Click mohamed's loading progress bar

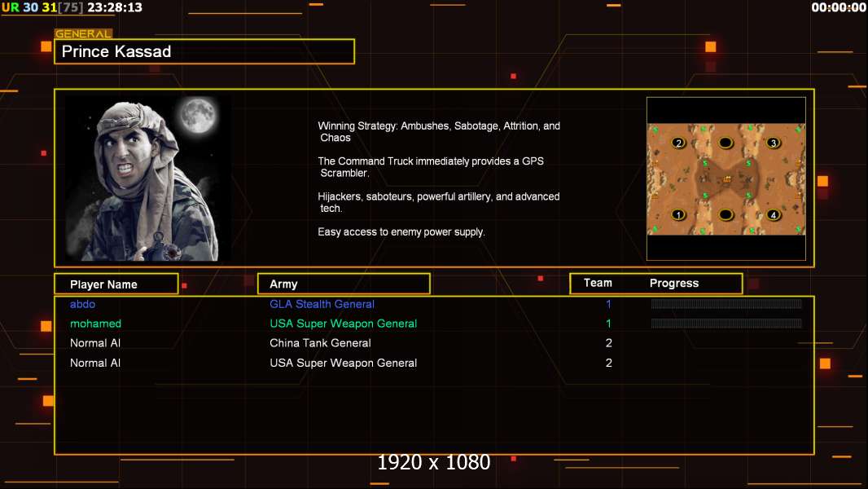726,324
